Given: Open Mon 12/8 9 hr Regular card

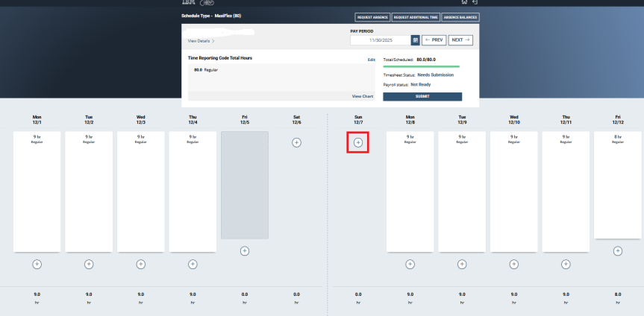Looking at the screenshot, I should tap(410, 192).
